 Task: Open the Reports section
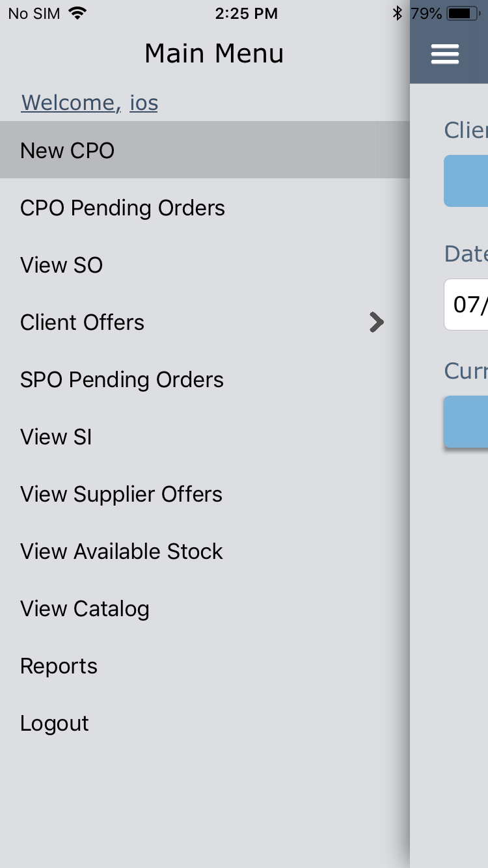pyautogui.click(x=59, y=666)
